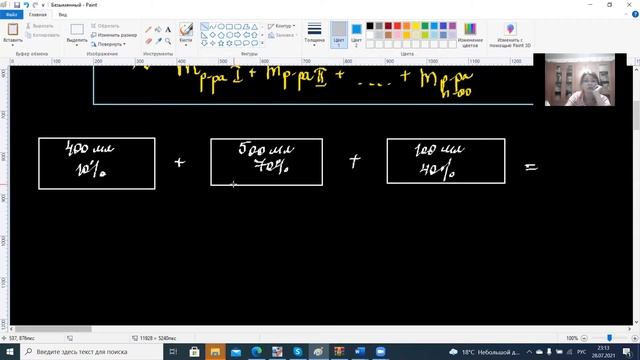Open Zoom from the taskbar
This screenshot has width=640, height=360.
click(x=380, y=351)
